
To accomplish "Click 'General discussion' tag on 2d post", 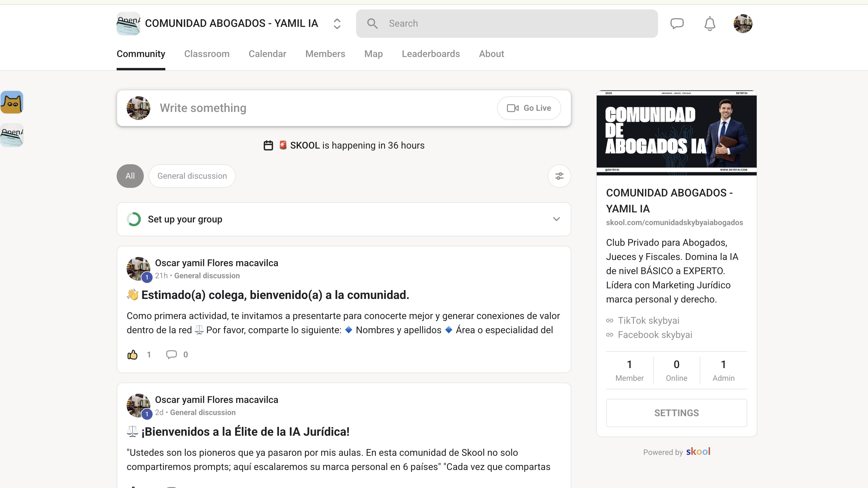I will [x=203, y=412].
